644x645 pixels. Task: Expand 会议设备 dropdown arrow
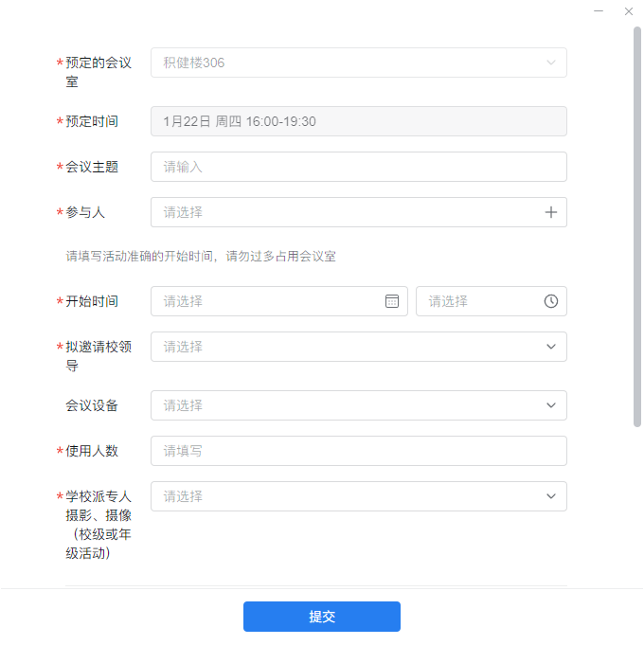[x=551, y=405]
